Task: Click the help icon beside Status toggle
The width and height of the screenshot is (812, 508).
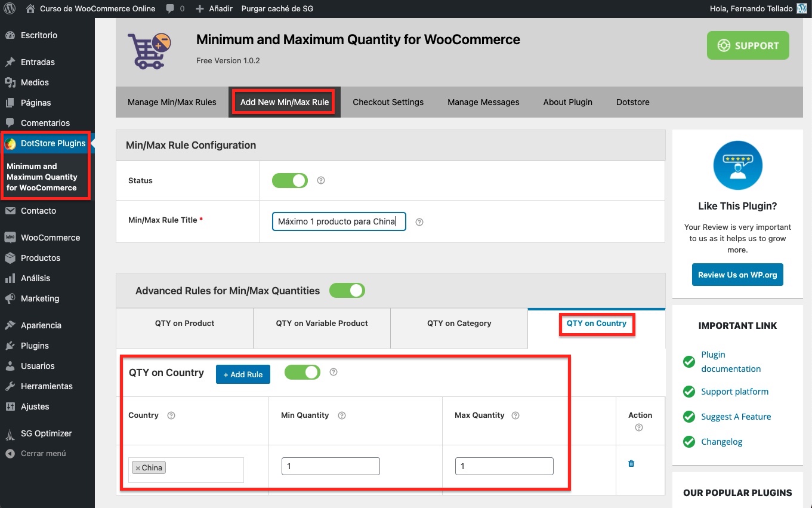Action: [321, 180]
